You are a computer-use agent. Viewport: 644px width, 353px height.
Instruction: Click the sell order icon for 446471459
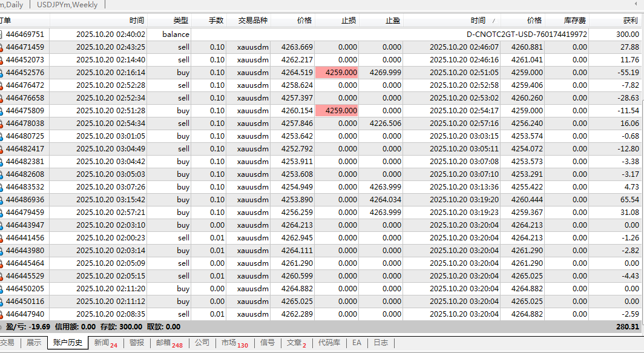tap(2, 47)
